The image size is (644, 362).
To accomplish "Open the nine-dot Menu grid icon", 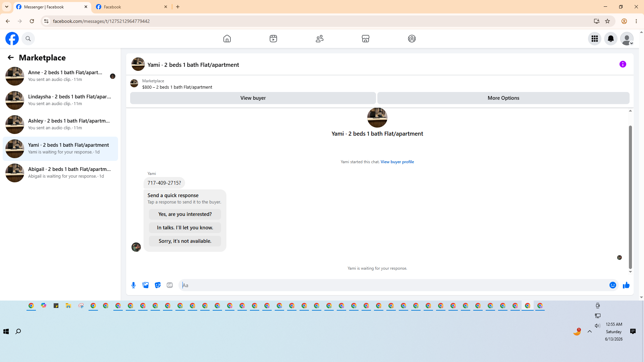I will 595,39.
